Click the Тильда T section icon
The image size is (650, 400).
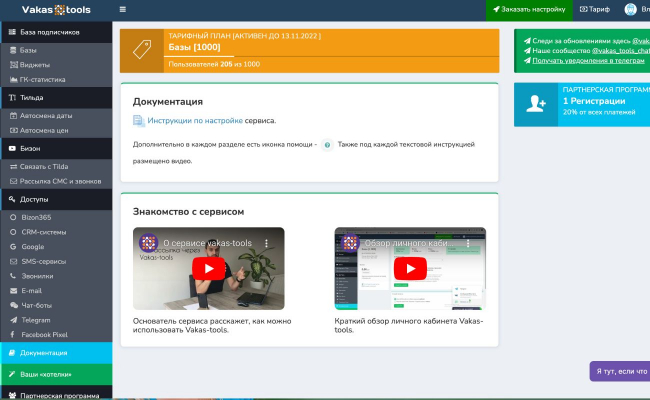click(x=12, y=97)
